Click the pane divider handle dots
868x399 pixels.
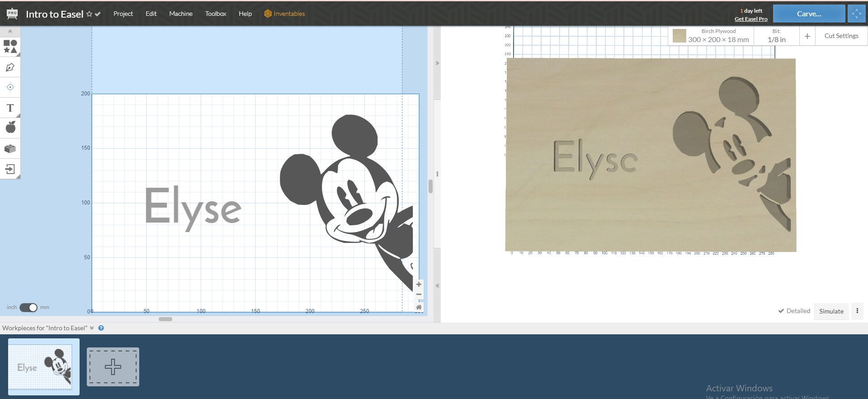[x=437, y=174]
